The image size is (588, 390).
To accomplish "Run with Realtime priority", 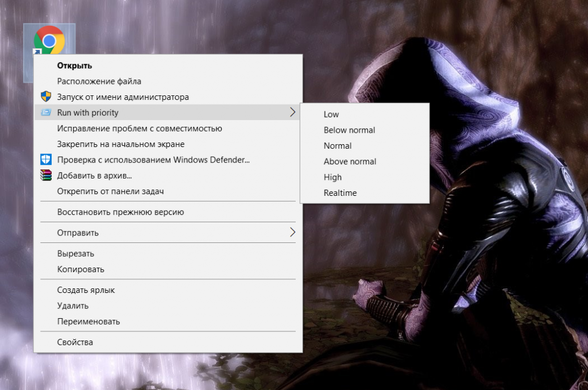I will [x=340, y=193].
